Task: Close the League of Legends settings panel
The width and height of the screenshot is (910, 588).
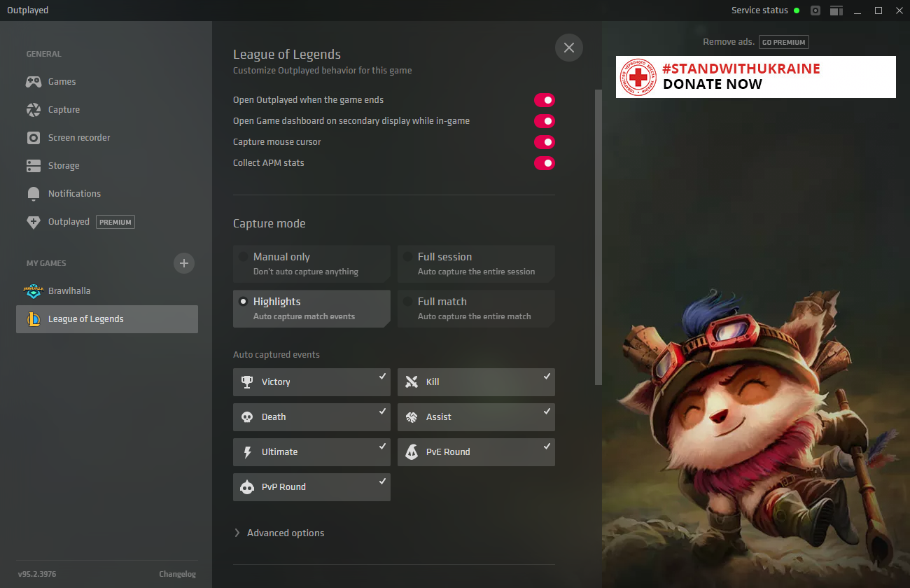Action: point(569,48)
